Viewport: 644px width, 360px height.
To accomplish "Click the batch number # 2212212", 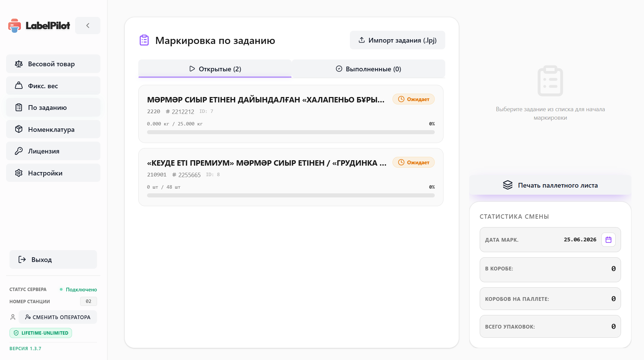I will pos(180,112).
